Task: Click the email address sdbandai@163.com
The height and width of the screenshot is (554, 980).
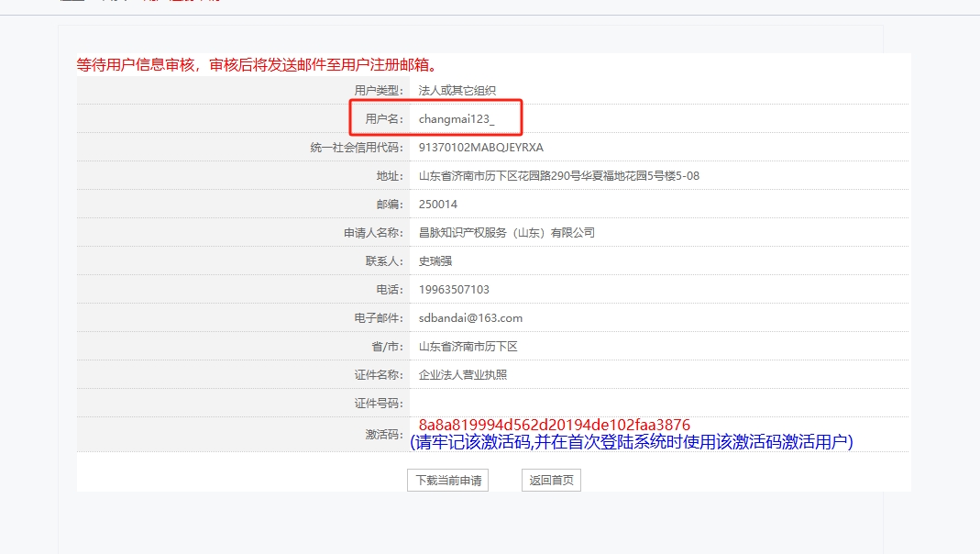Action: 470,318
